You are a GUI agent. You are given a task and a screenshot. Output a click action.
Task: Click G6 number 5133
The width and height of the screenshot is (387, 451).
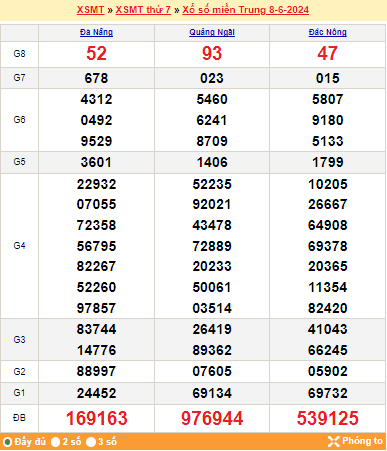click(x=328, y=141)
